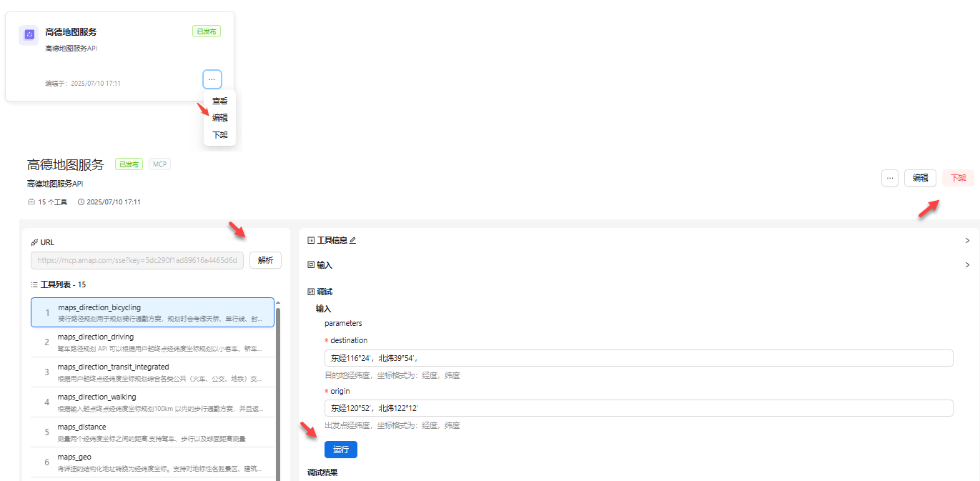Click the red 下架 button in header
Screen dimensions: 980x481
[x=958, y=178]
